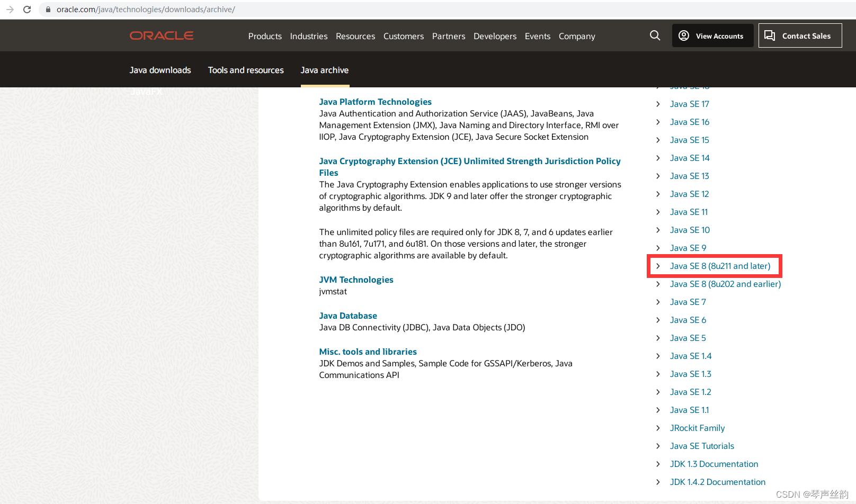Open the Java Platform Technologies link
This screenshot has width=856, height=504.
click(375, 102)
